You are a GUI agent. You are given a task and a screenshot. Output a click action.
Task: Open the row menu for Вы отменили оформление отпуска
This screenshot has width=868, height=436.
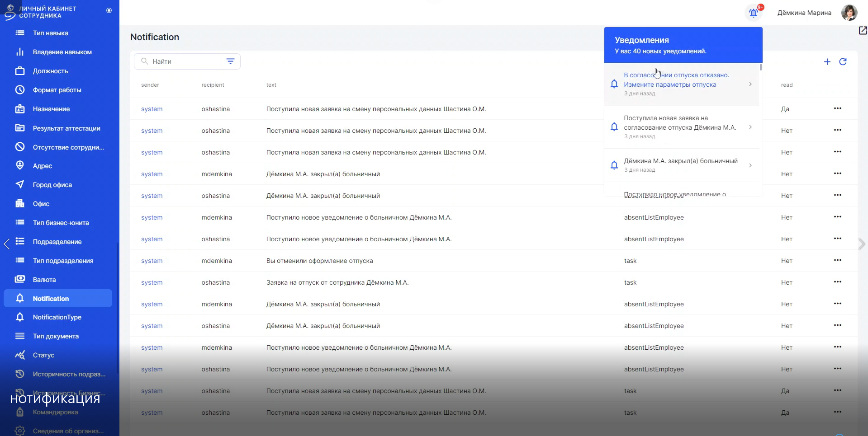coord(838,260)
